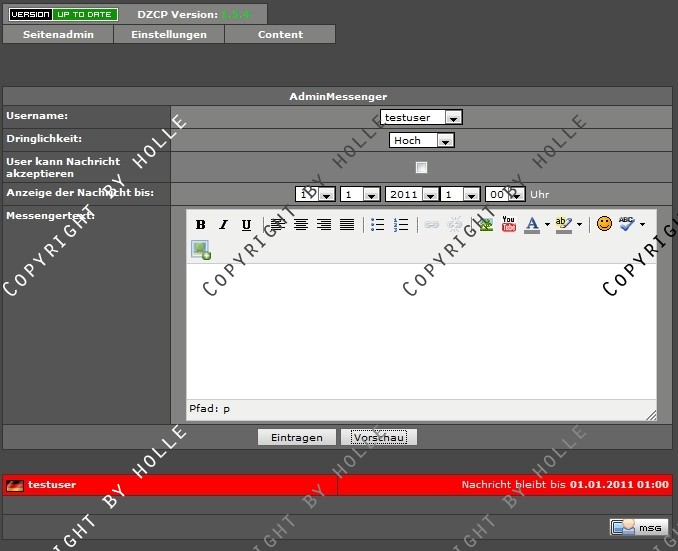Screen dimensions: 678x551
Task: Click the upload image icon
Action: [201, 250]
